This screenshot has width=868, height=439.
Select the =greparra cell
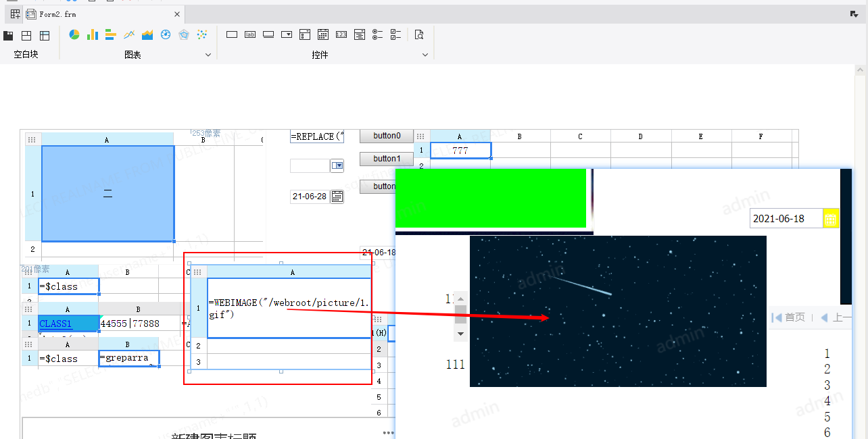(128, 358)
